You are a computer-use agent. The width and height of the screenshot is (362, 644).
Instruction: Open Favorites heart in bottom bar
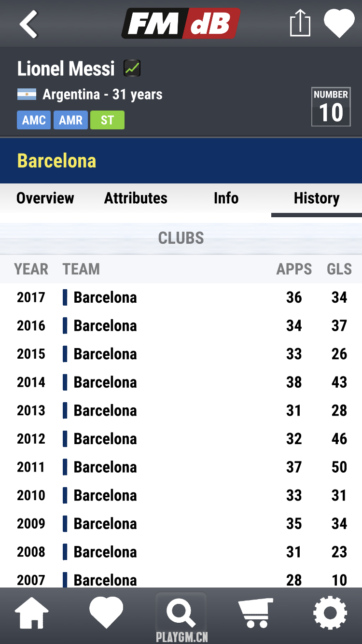106,612
